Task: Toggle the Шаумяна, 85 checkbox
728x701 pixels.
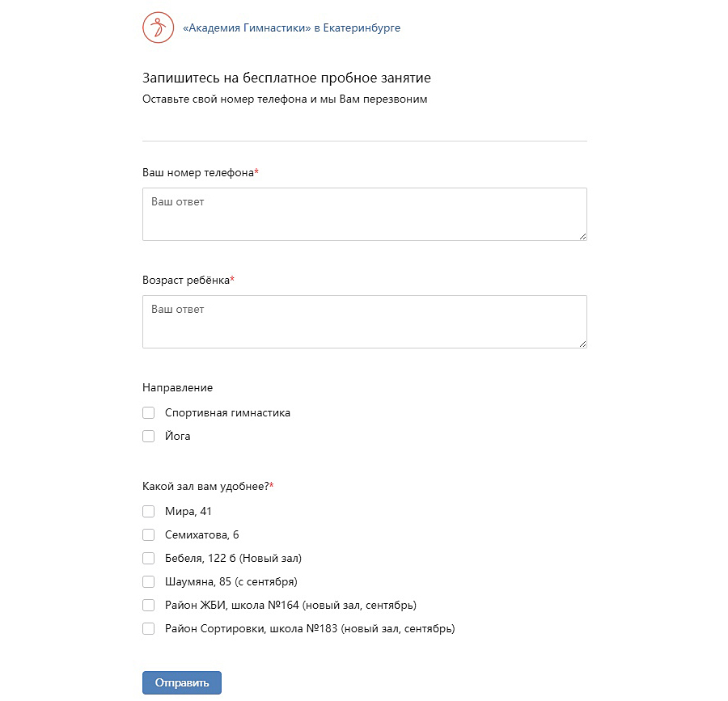Action: pyautogui.click(x=149, y=582)
